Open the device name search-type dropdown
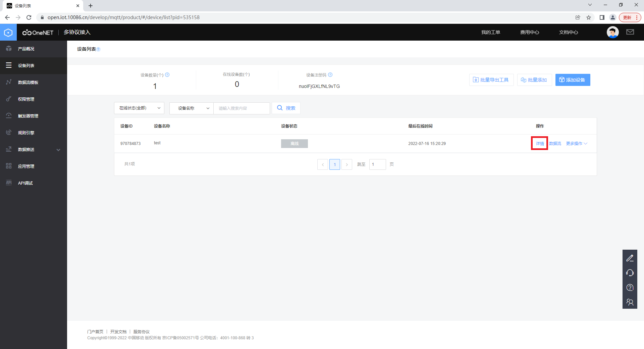 point(191,108)
